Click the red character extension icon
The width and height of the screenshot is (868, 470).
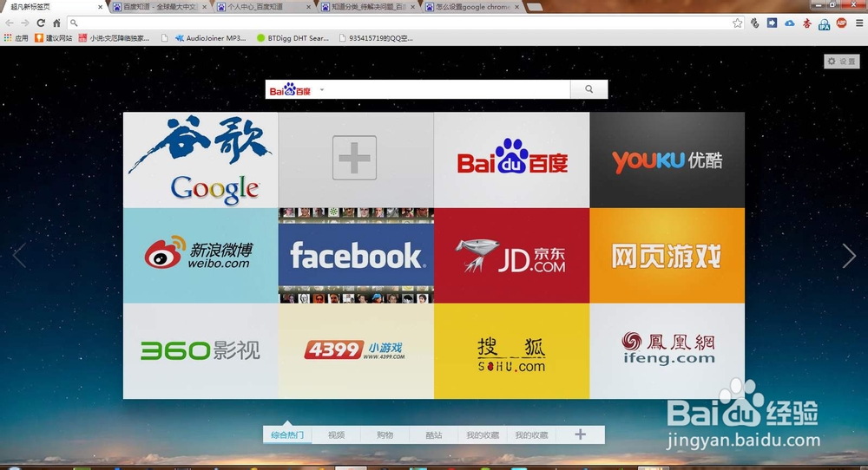[807, 23]
